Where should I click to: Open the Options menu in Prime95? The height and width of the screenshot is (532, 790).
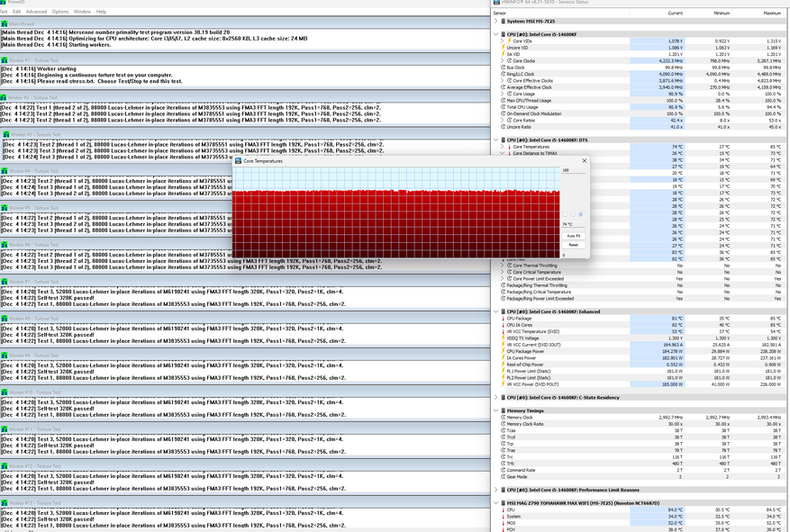click(x=60, y=11)
